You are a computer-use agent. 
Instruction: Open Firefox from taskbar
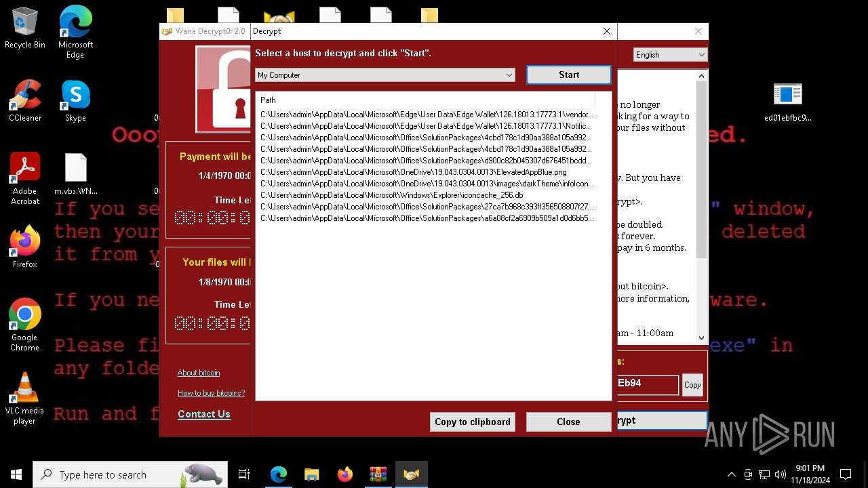pyautogui.click(x=344, y=474)
